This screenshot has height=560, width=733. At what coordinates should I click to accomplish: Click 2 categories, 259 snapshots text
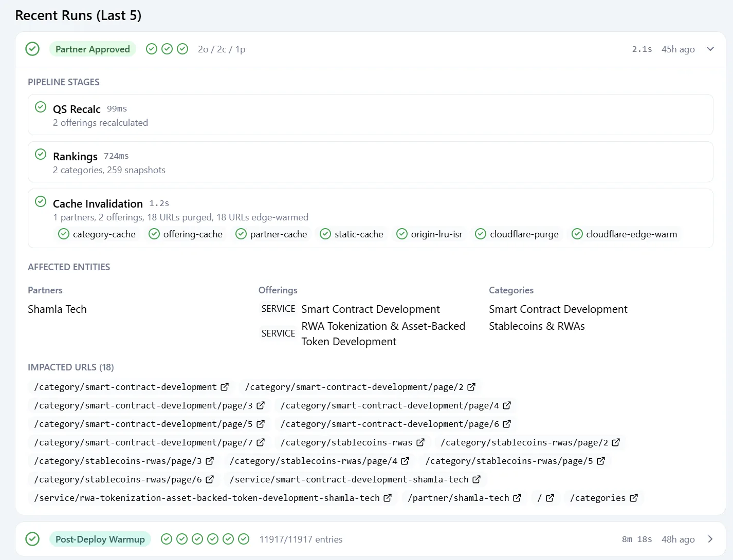109,170
